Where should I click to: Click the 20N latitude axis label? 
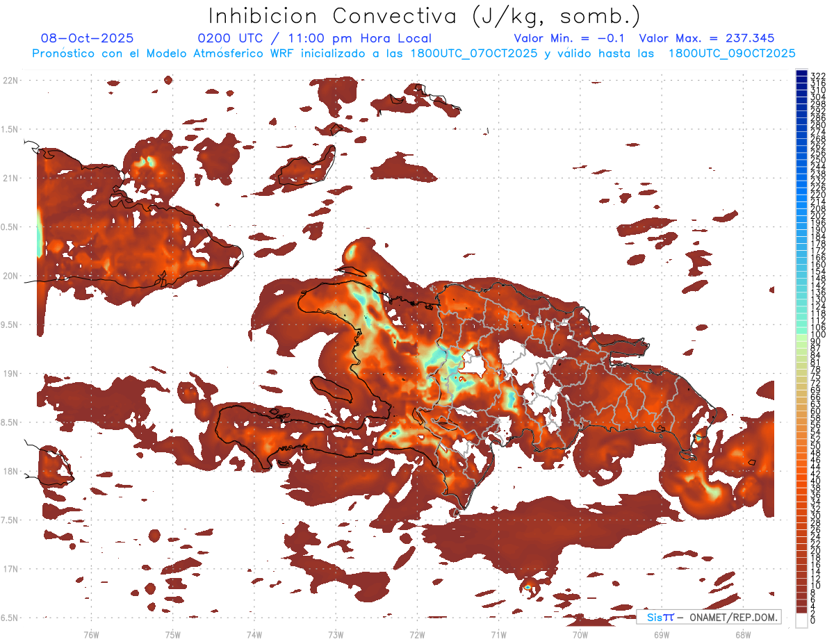coord(10,276)
